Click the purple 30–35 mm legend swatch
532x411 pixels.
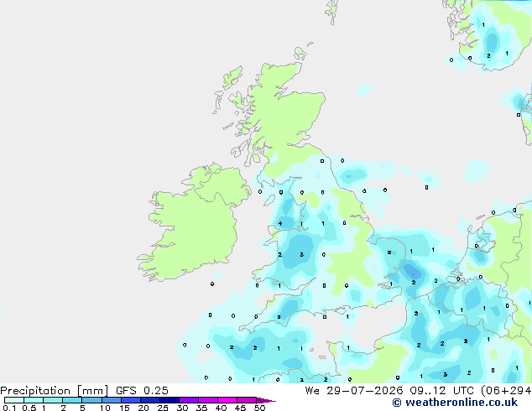[189, 400]
